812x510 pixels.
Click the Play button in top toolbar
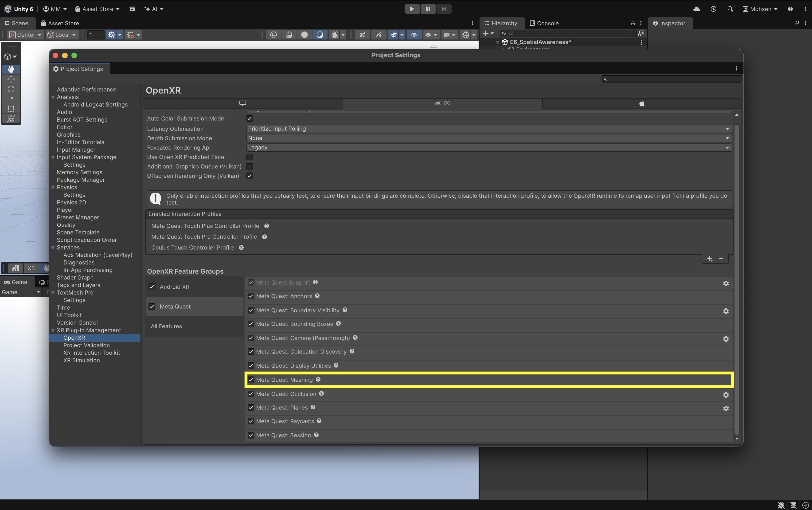[x=412, y=9]
